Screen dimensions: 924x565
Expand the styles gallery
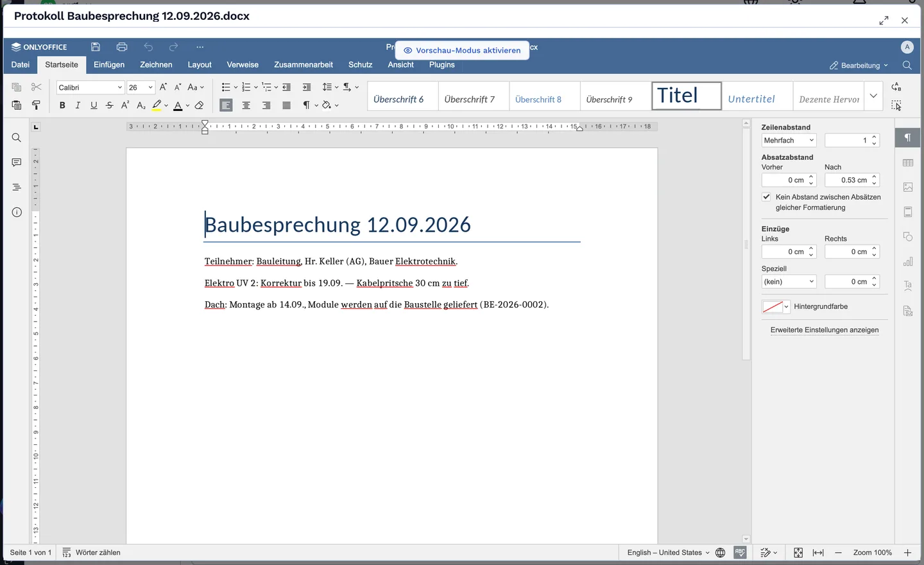(x=873, y=96)
